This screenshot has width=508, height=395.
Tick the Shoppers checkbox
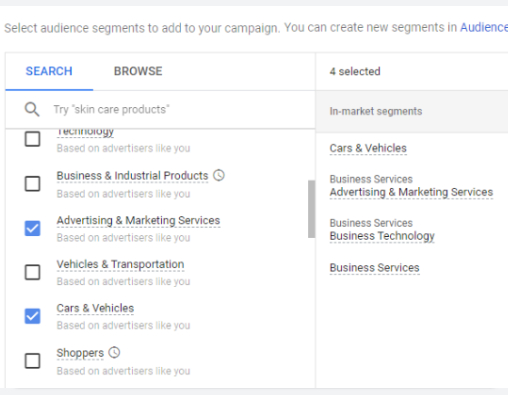33,361
